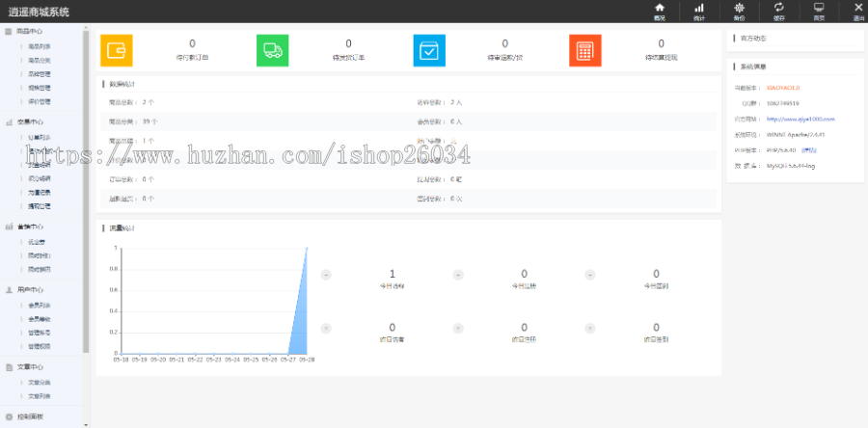Click the green truck pending-shipment icon
The image size is (868, 428).
272,50
